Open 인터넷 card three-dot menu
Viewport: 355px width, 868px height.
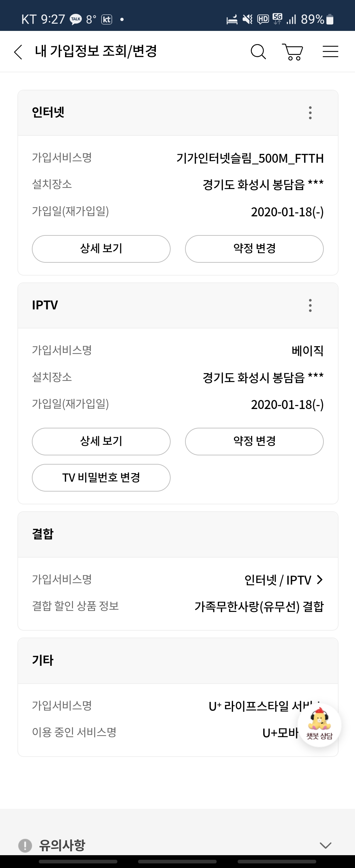(x=310, y=112)
